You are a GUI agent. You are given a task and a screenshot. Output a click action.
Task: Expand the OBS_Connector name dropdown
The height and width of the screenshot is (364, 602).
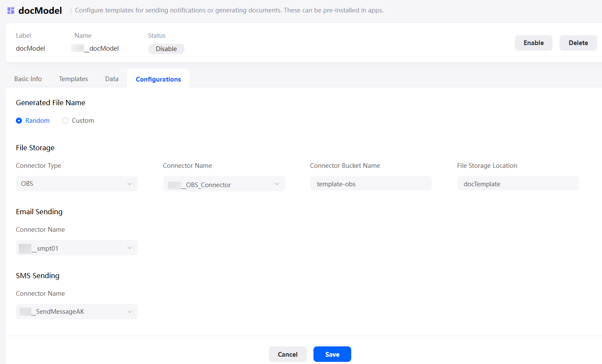(224, 184)
